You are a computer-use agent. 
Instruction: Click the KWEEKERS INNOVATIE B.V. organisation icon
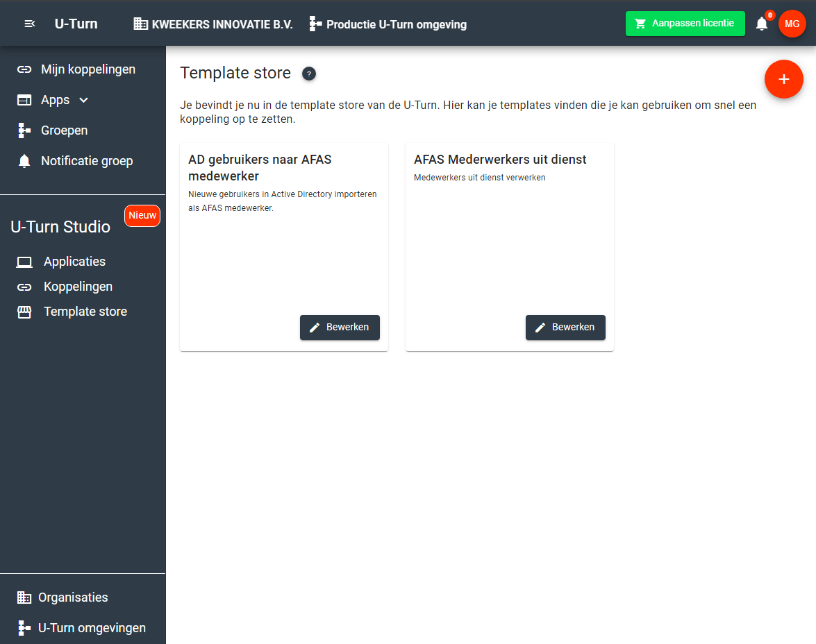(x=140, y=24)
